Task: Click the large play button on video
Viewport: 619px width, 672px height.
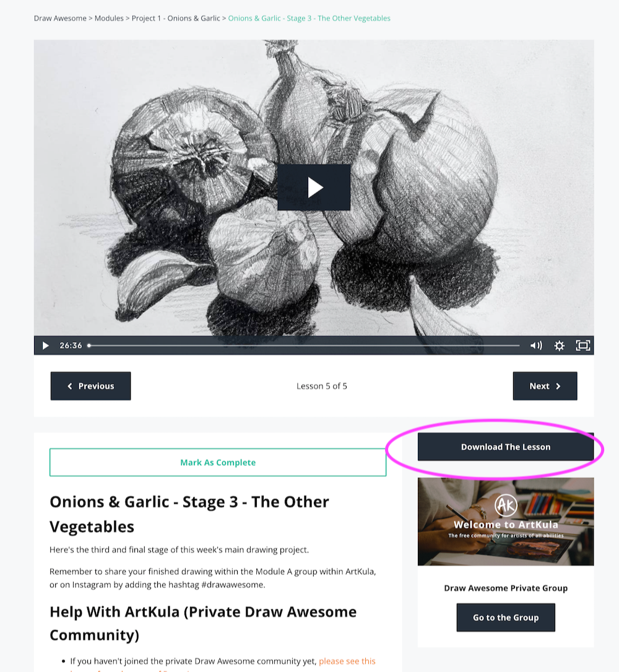Action: [314, 187]
